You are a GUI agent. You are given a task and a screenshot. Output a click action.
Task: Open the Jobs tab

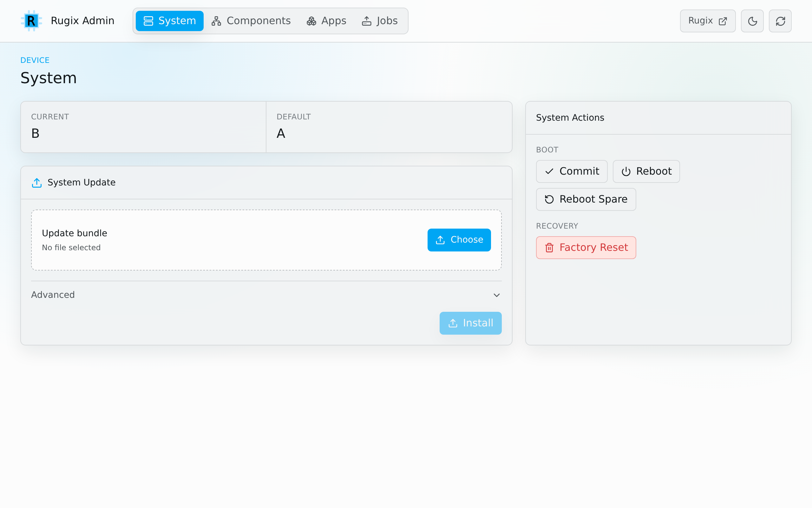pyautogui.click(x=379, y=21)
